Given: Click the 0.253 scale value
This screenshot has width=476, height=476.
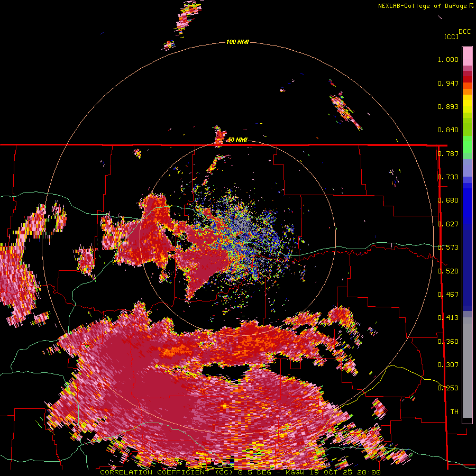Looking at the screenshot, I should (448, 388).
